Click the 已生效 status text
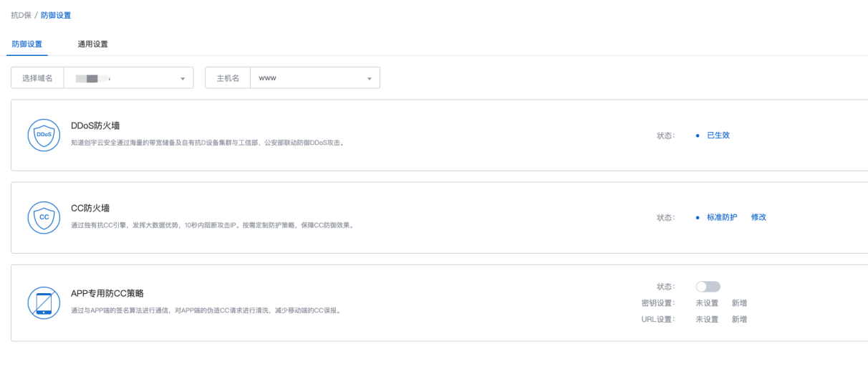868x367 pixels. (x=718, y=135)
